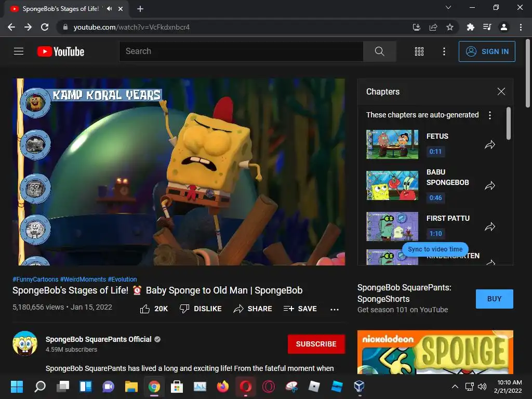Open Firefox from the taskbar

[x=222, y=386]
